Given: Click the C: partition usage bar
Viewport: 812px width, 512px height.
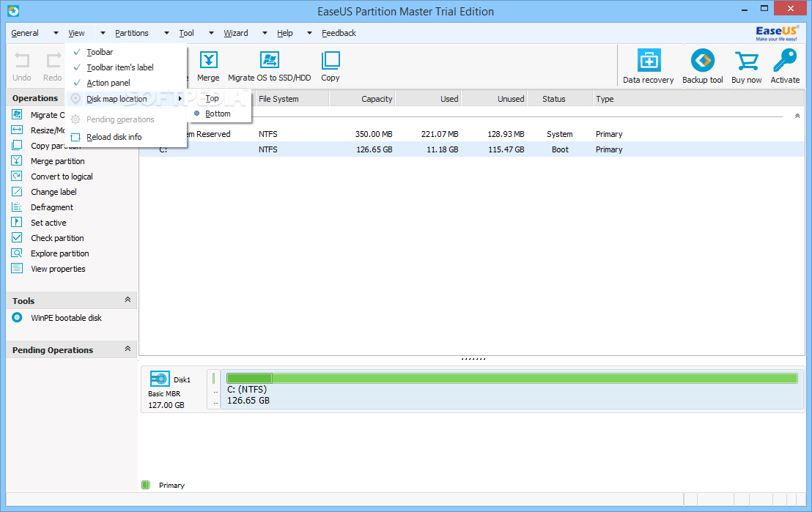Looking at the screenshot, I should pyautogui.click(x=512, y=379).
